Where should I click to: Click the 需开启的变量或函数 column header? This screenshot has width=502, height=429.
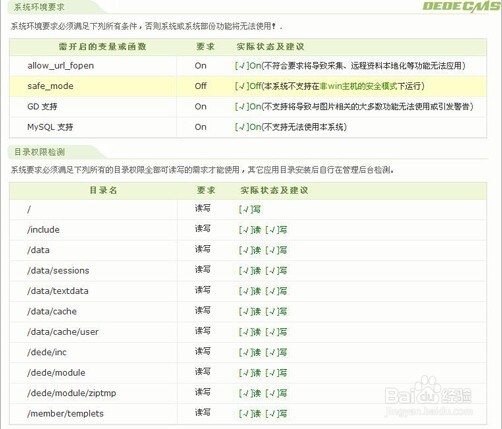(x=103, y=47)
